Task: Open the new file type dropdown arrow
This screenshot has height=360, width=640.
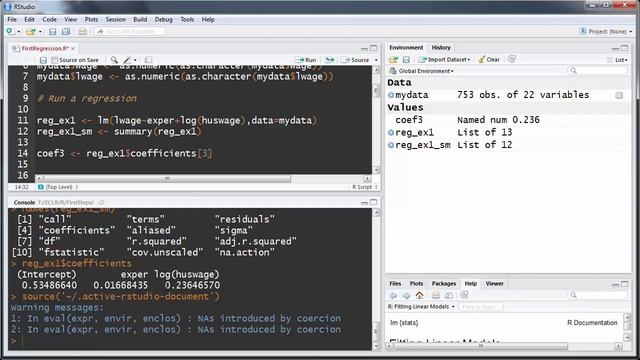Action: (18, 32)
